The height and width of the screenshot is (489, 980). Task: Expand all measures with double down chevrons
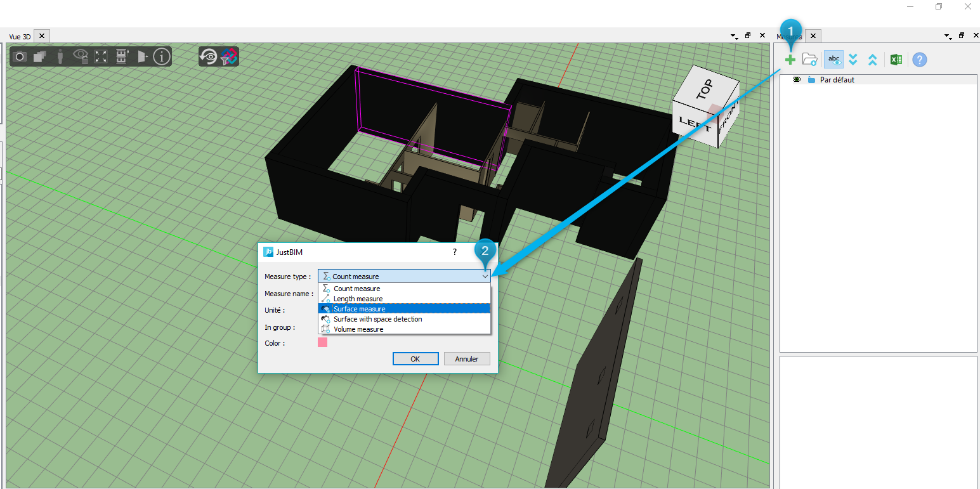click(853, 60)
